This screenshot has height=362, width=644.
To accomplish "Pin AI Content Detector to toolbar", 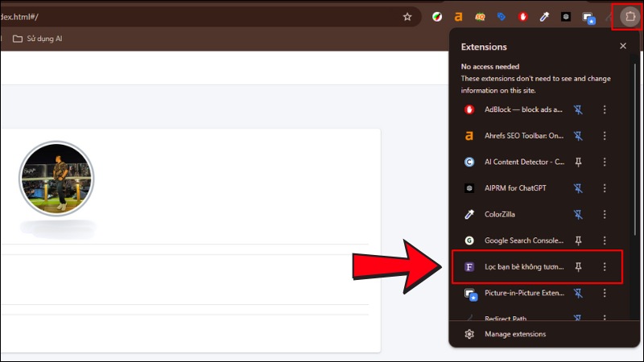I will [x=578, y=162].
